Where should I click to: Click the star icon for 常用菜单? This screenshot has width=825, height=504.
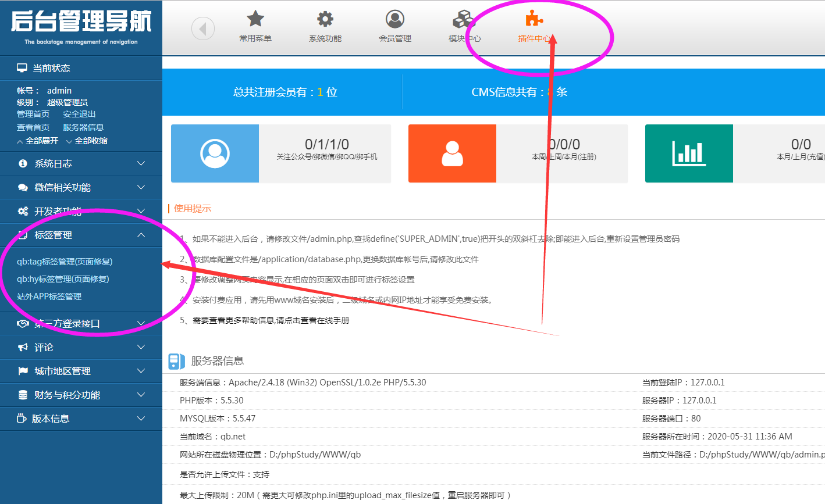click(x=255, y=19)
